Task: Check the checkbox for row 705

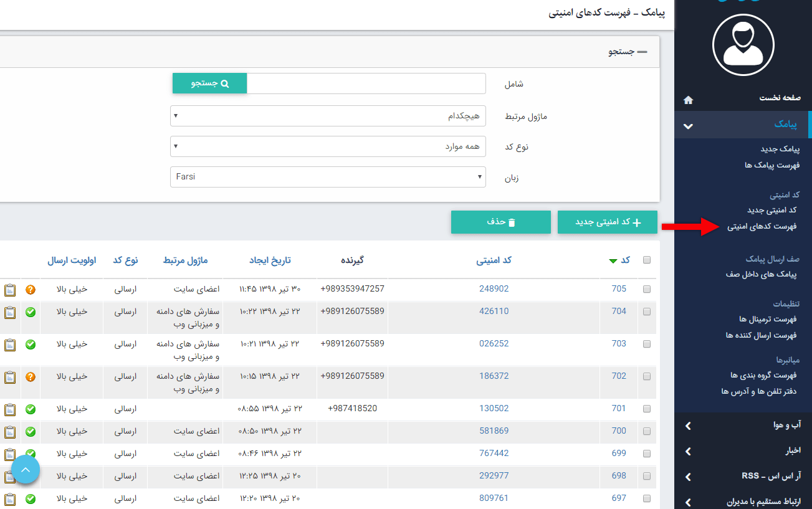Action: [646, 289]
